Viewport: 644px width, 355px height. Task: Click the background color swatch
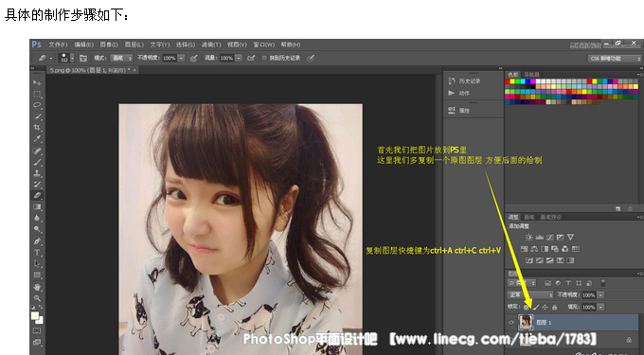pos(40,320)
